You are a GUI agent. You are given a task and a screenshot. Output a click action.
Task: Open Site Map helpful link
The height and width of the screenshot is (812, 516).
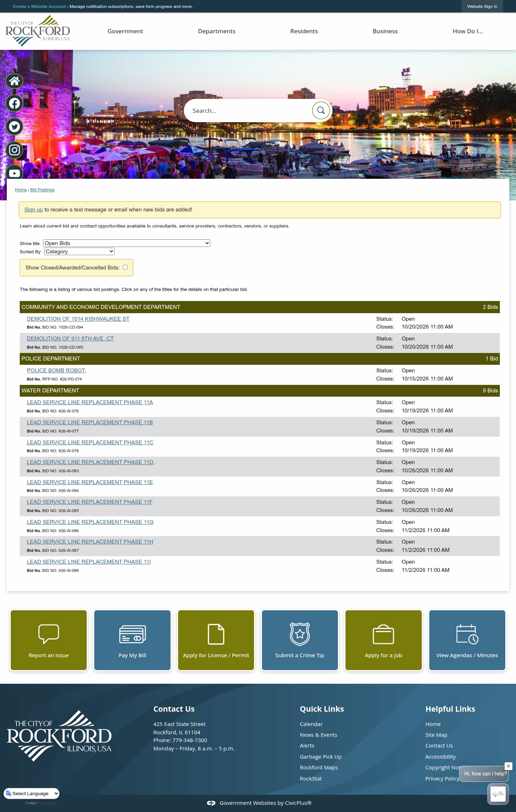tap(436, 735)
